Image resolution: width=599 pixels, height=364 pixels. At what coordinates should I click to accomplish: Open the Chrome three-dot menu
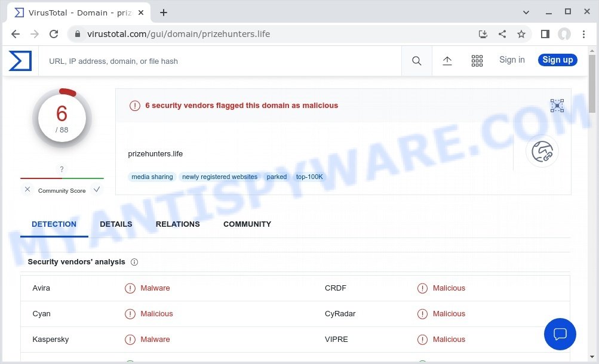point(583,34)
